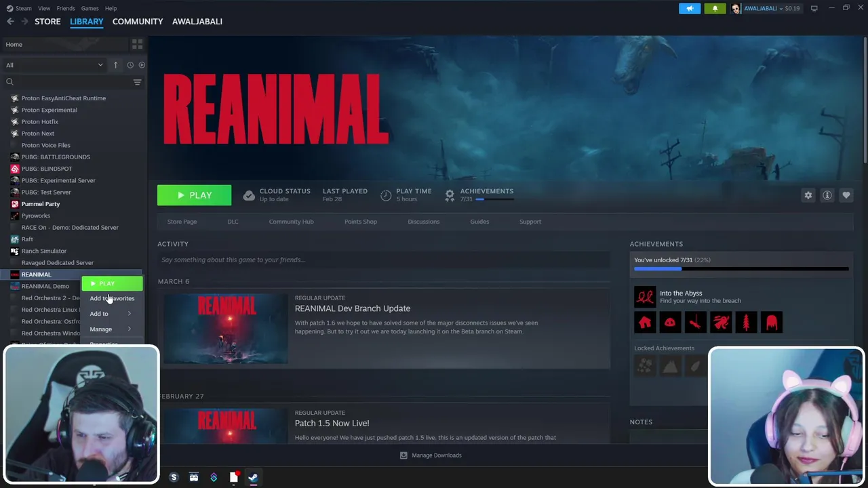Screen dimensions: 868x488
Task: Toggle show ready-to-play games icon
Action: coord(142,65)
